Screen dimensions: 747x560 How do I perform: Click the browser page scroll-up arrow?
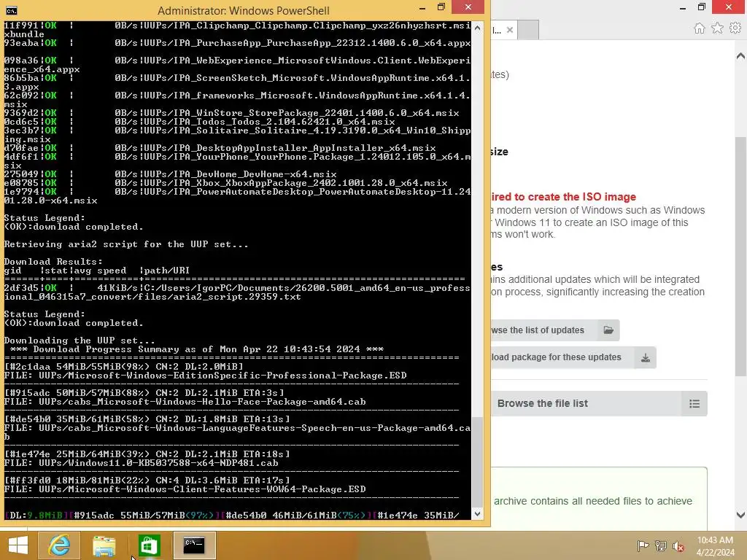point(740,56)
